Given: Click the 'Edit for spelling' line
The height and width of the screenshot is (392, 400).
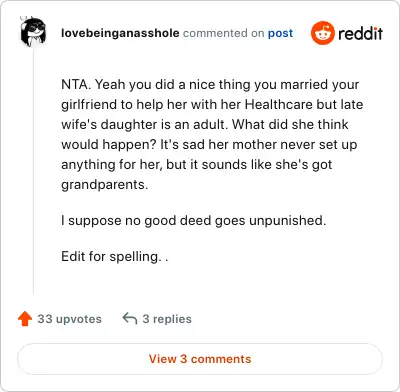Looking at the screenshot, I should [x=115, y=256].
